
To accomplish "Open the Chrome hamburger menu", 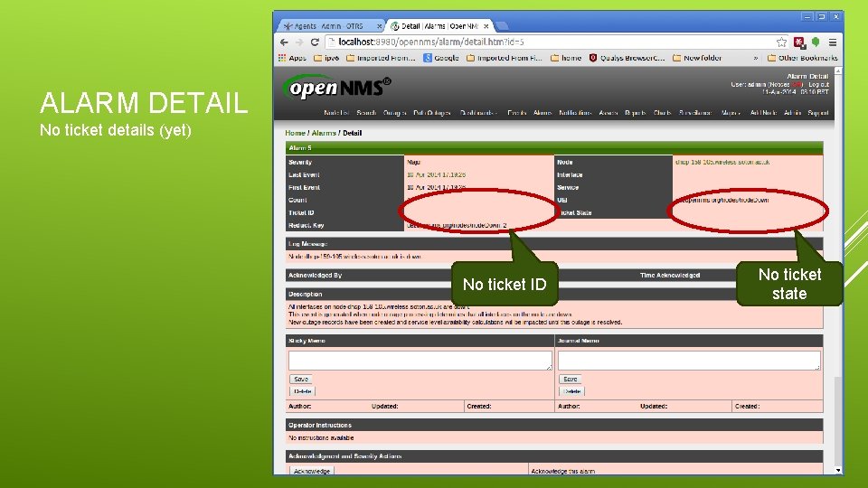I will click(832, 42).
